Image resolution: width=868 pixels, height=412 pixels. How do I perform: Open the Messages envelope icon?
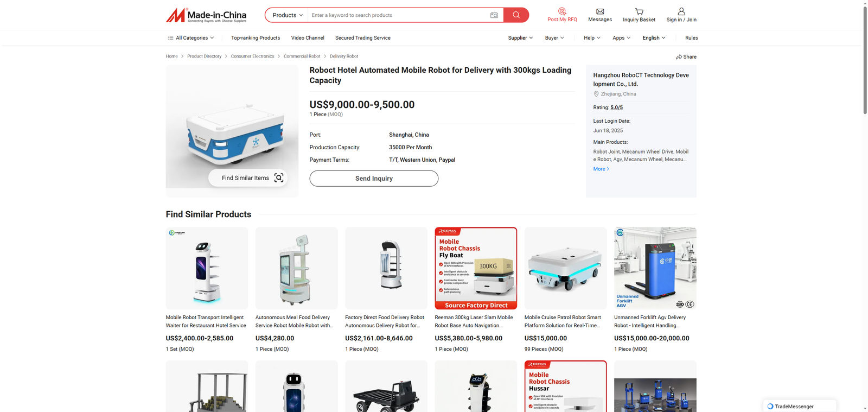click(600, 11)
